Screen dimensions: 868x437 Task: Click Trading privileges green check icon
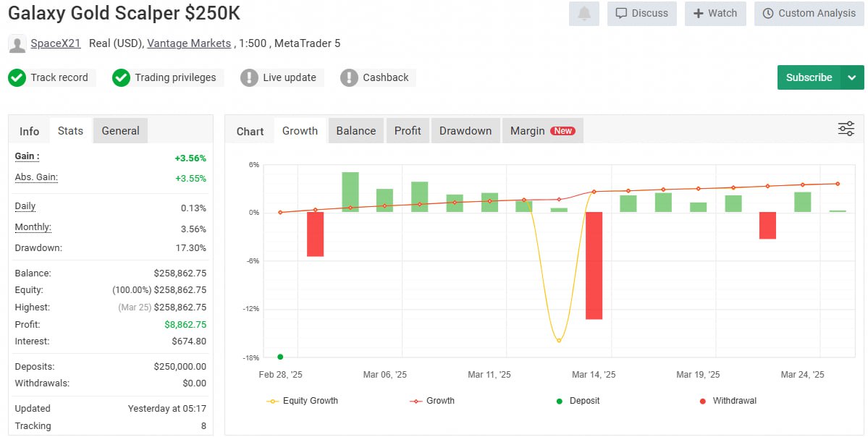tap(121, 77)
